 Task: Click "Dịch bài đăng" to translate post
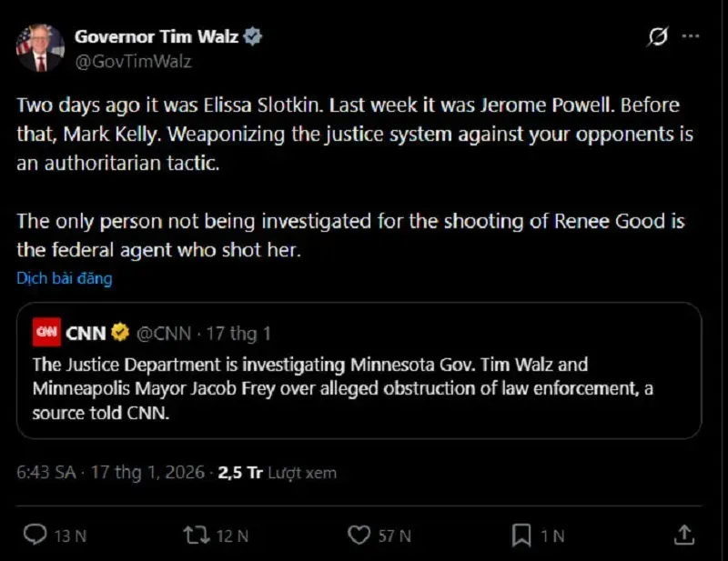point(64,278)
